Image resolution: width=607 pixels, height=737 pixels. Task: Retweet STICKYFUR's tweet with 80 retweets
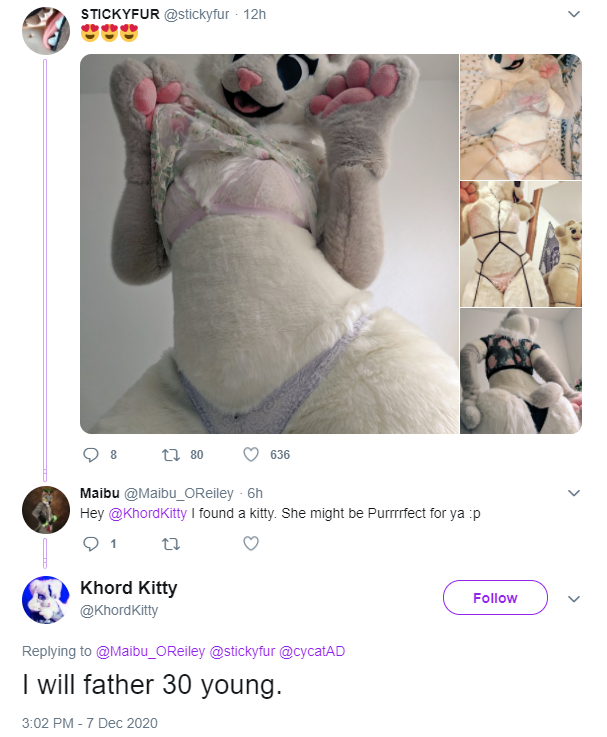(171, 455)
